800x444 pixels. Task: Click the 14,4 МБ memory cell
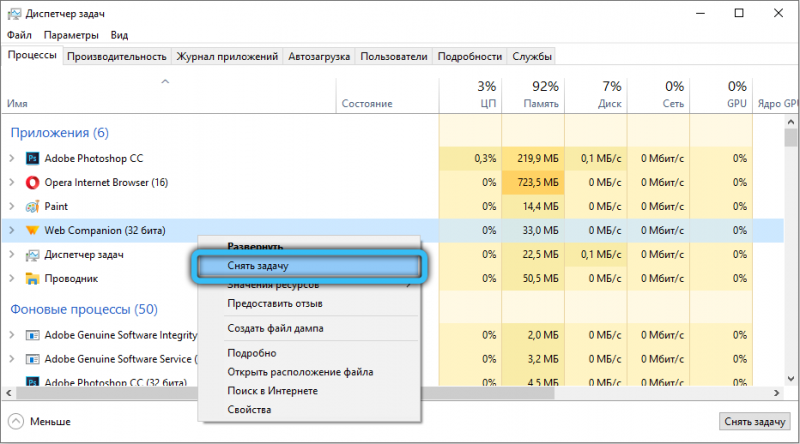533,206
